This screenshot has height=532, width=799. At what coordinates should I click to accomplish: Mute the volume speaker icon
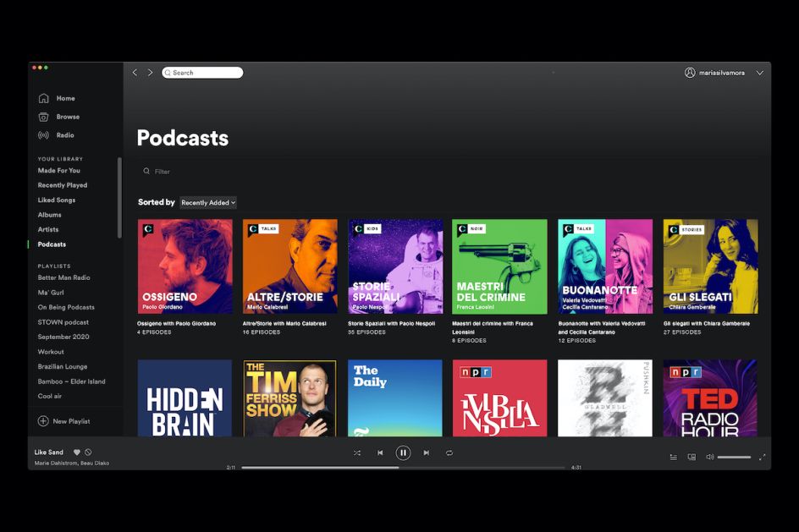709,457
